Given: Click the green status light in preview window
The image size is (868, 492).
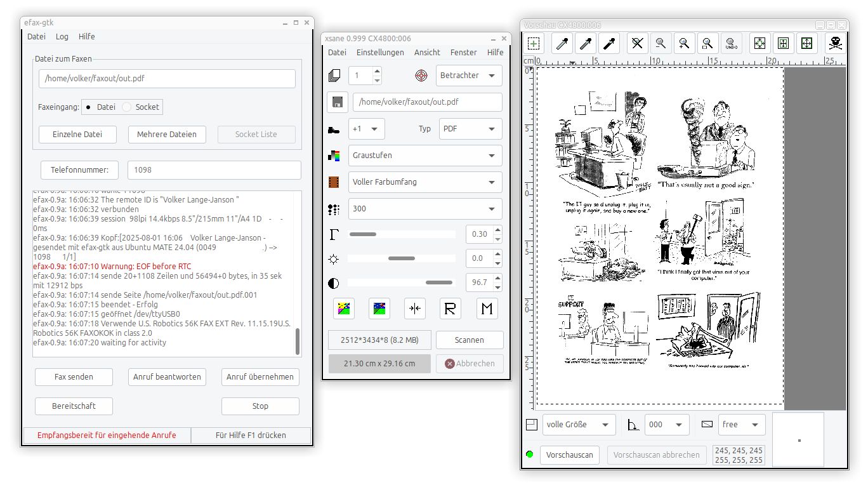Looking at the screenshot, I should 530,455.
